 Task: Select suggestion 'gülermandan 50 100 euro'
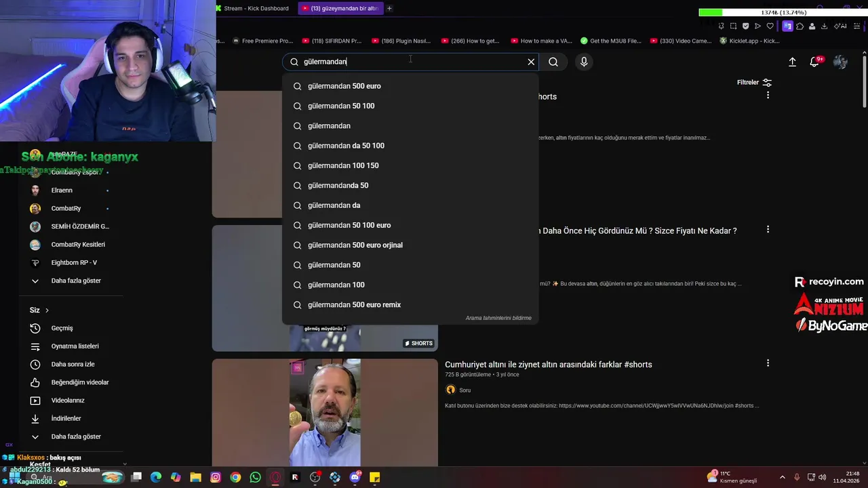coord(410,225)
